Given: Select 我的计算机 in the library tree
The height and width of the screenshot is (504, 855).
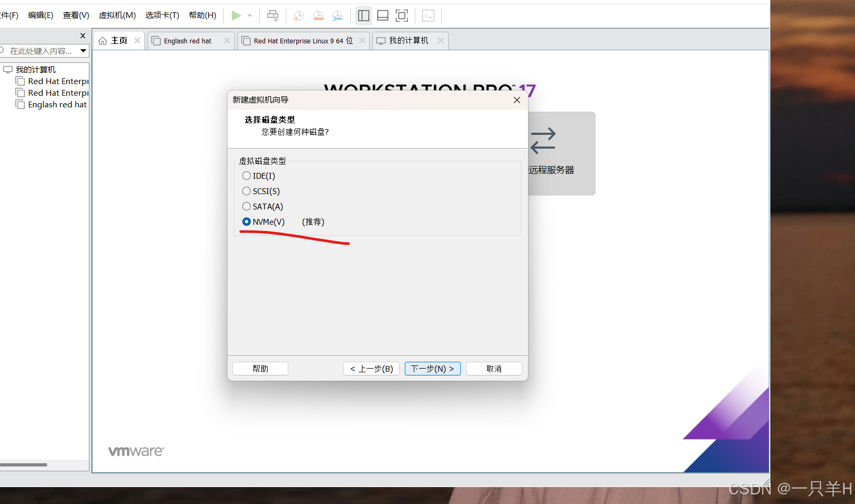Looking at the screenshot, I should [x=35, y=70].
